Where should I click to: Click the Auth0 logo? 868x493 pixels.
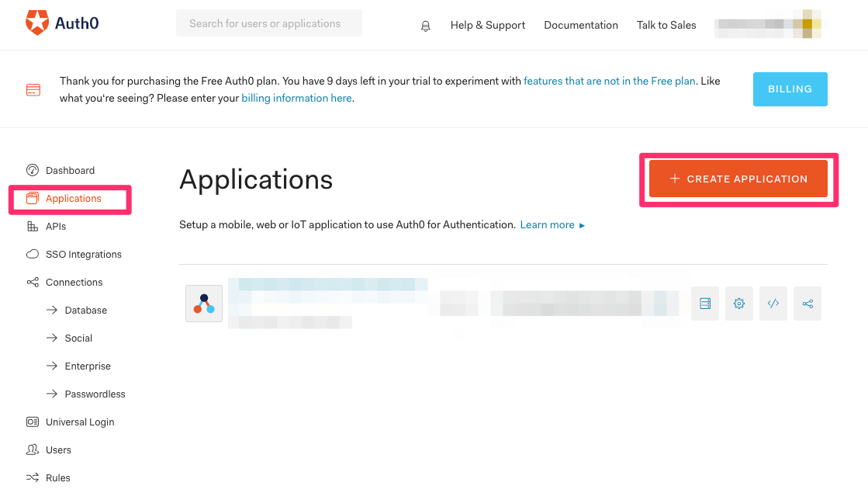pyautogui.click(x=61, y=23)
